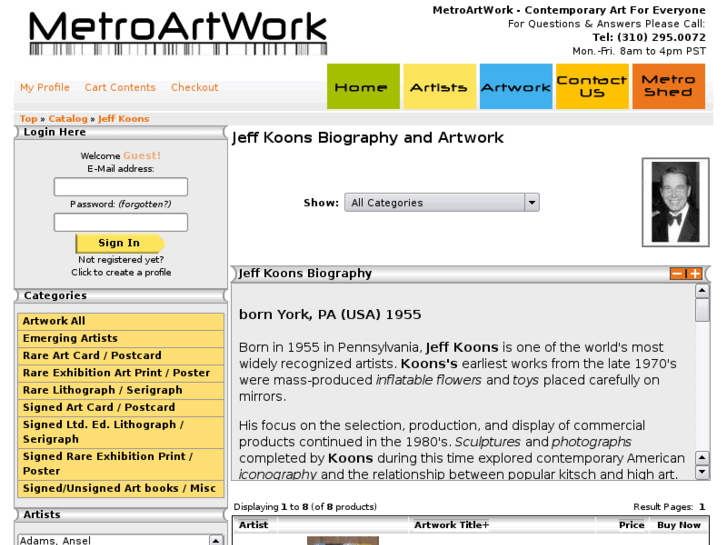
Task: Click to create a profile link
Action: [x=121, y=272]
